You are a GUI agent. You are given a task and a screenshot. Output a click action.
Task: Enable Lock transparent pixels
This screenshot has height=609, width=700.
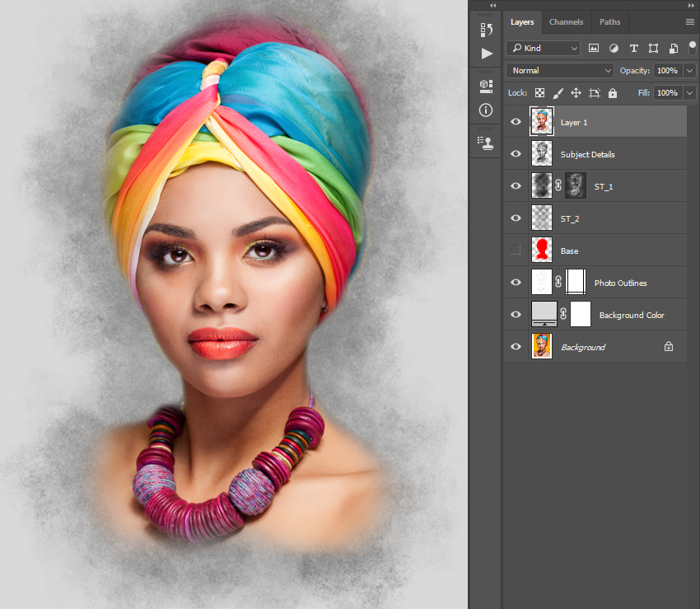539,93
